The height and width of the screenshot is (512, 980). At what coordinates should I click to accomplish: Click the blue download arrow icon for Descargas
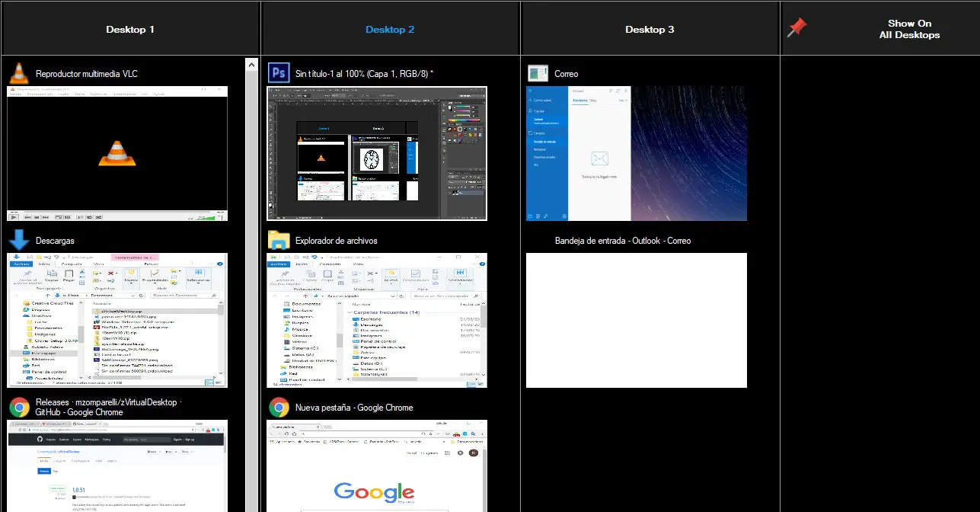click(19, 240)
